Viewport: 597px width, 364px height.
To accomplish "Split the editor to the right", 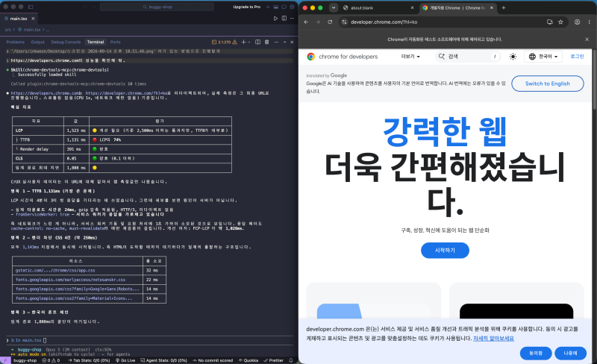I will (284, 19).
